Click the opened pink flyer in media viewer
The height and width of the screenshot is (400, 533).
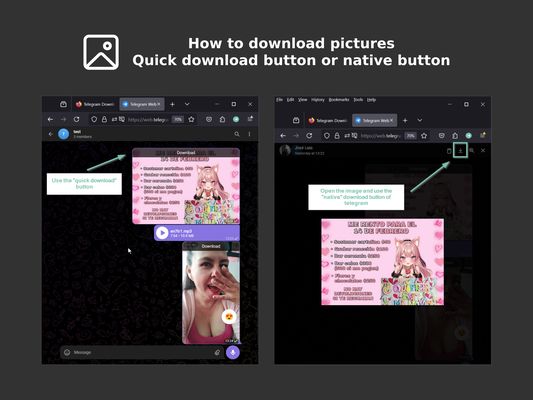[x=382, y=262]
